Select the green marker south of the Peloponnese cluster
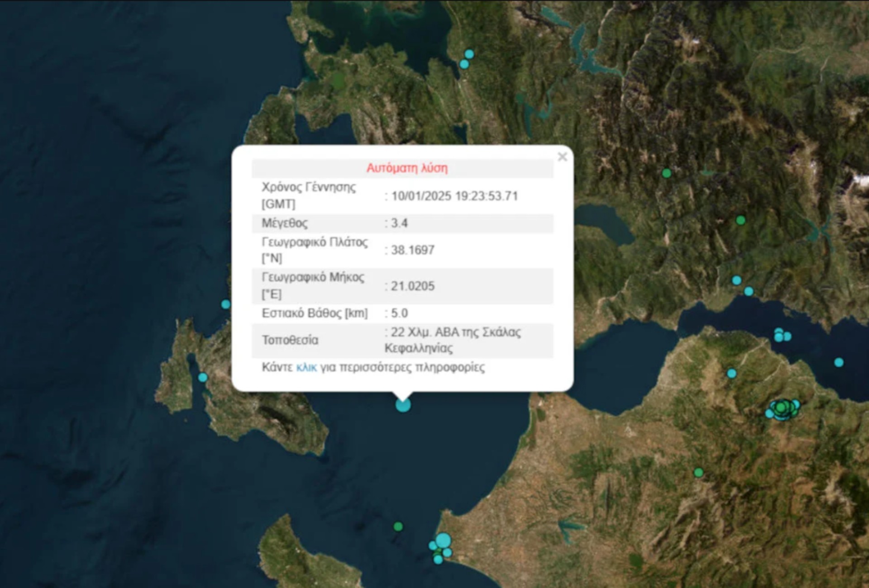Image resolution: width=869 pixels, height=588 pixels. click(x=698, y=473)
